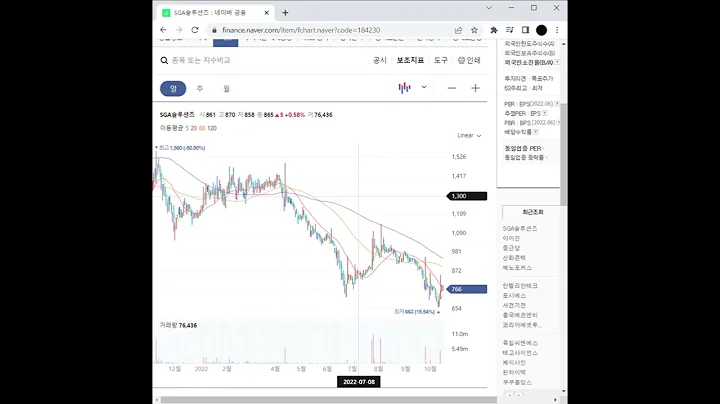
Task: Click the page vertical scrollbar
Action: (x=564, y=155)
